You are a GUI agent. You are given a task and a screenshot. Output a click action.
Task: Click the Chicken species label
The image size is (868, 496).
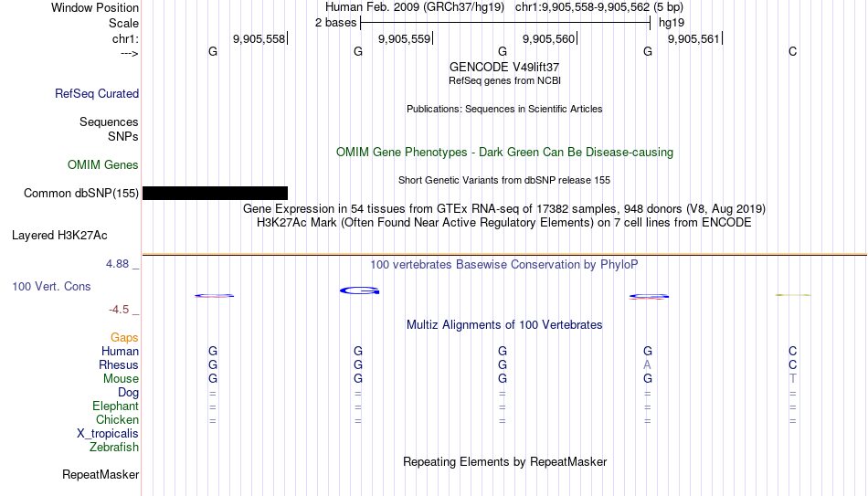117,420
